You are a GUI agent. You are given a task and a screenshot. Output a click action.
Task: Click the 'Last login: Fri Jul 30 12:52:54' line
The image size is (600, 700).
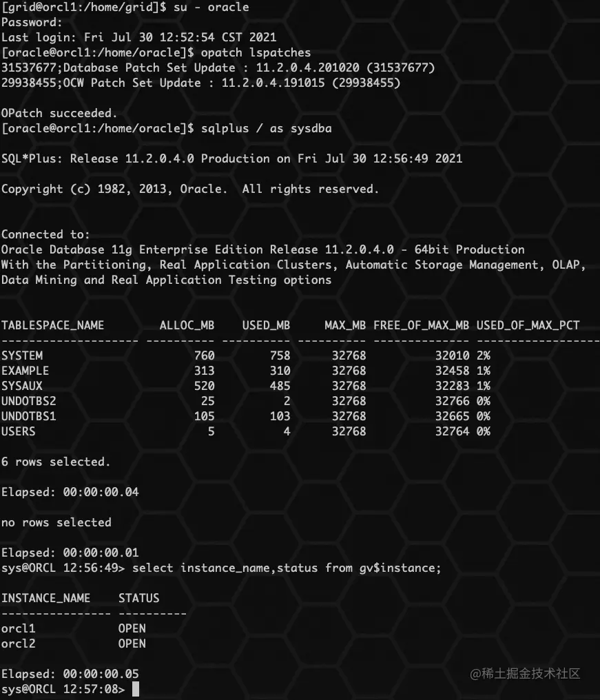[x=139, y=37]
